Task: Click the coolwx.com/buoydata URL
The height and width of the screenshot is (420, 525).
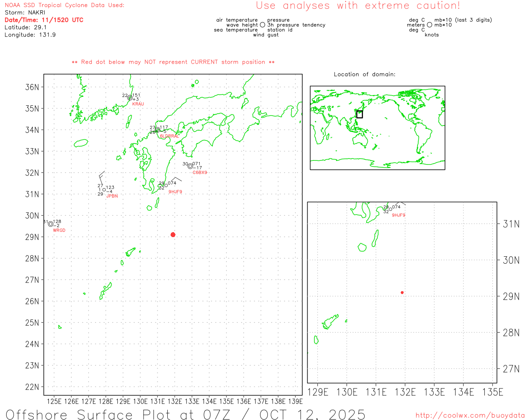Action: click(470, 415)
